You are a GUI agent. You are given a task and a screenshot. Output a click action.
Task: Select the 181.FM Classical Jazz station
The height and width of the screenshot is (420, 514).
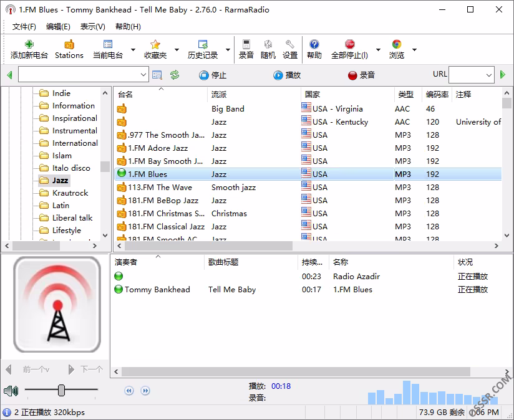point(308,227)
